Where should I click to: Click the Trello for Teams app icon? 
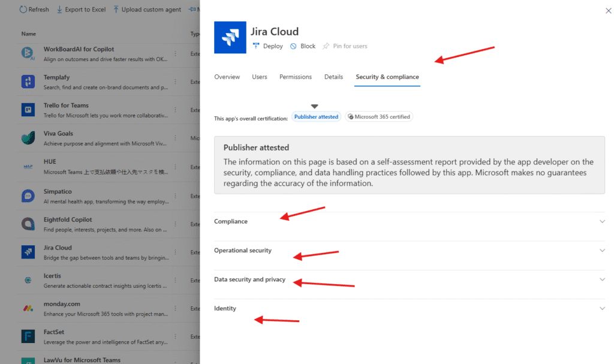pyautogui.click(x=28, y=110)
